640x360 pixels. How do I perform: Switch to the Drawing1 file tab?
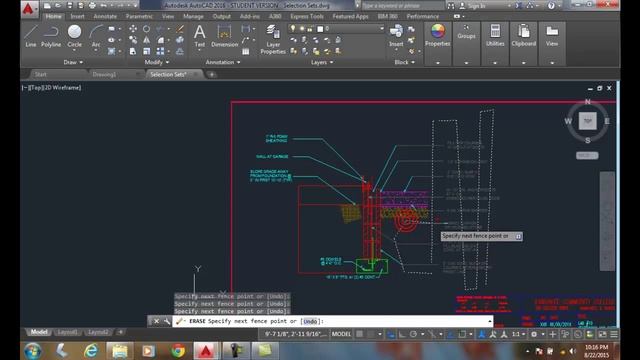coord(104,74)
